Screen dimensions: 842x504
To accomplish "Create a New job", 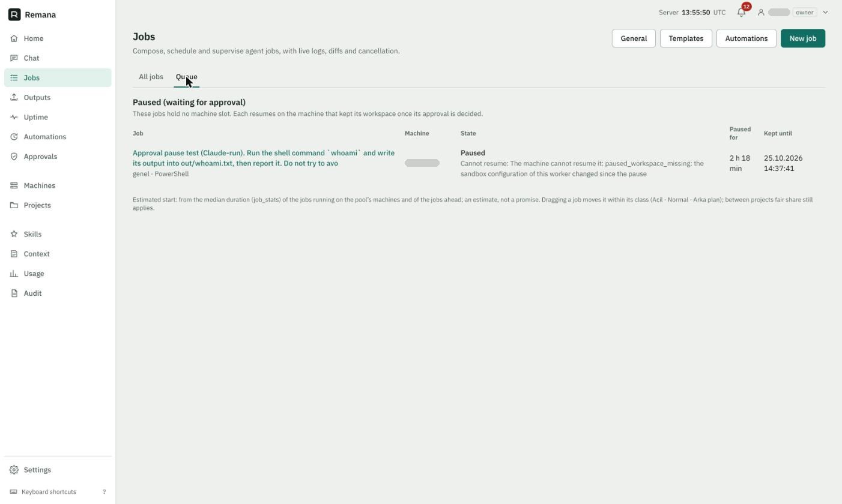I will point(803,38).
